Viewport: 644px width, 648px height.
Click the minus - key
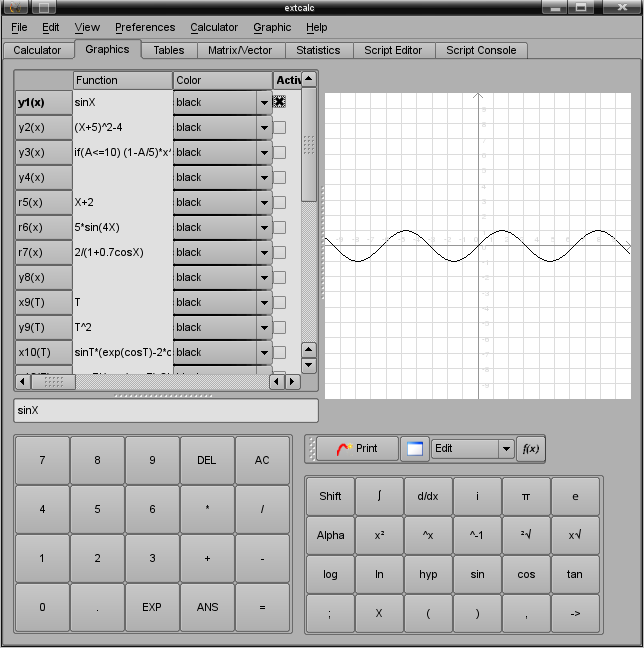262,558
